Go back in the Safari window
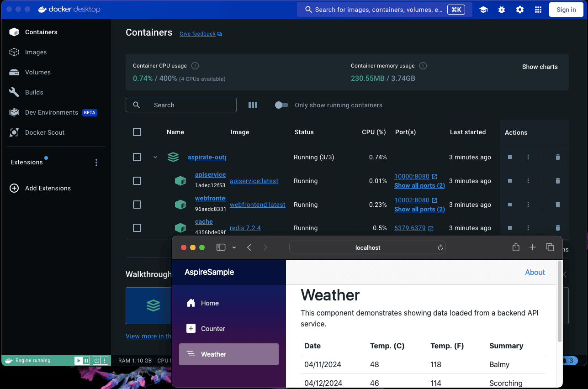 (249, 247)
